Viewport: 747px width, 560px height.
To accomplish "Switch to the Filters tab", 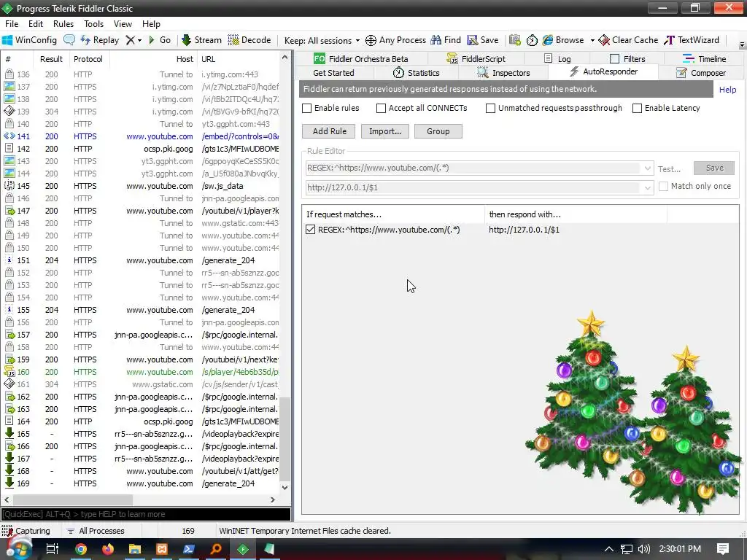I will click(627, 58).
